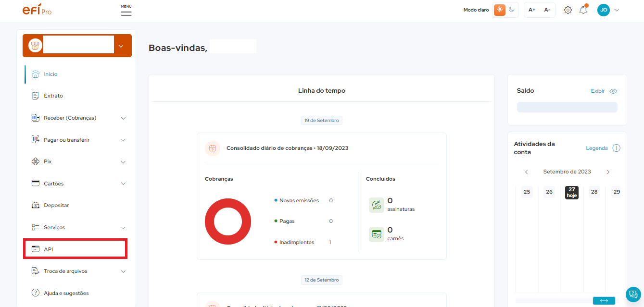Click the "Setembro de 2023" month label
Screen dimensions: 644x307
point(567,172)
